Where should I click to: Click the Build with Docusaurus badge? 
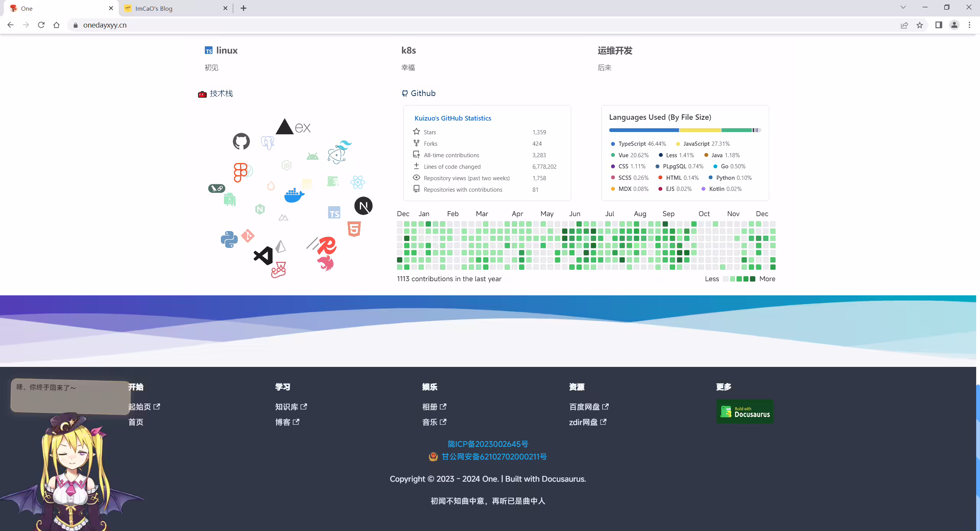[745, 412]
